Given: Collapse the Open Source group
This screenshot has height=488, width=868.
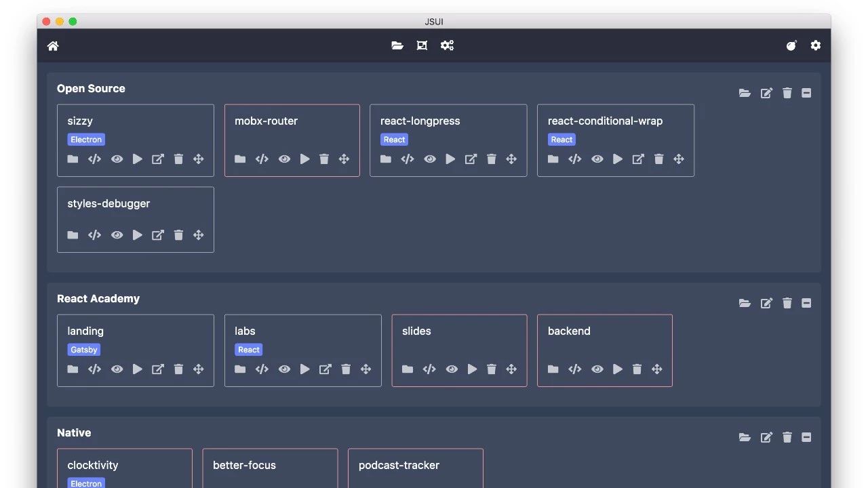Looking at the screenshot, I should coord(806,93).
